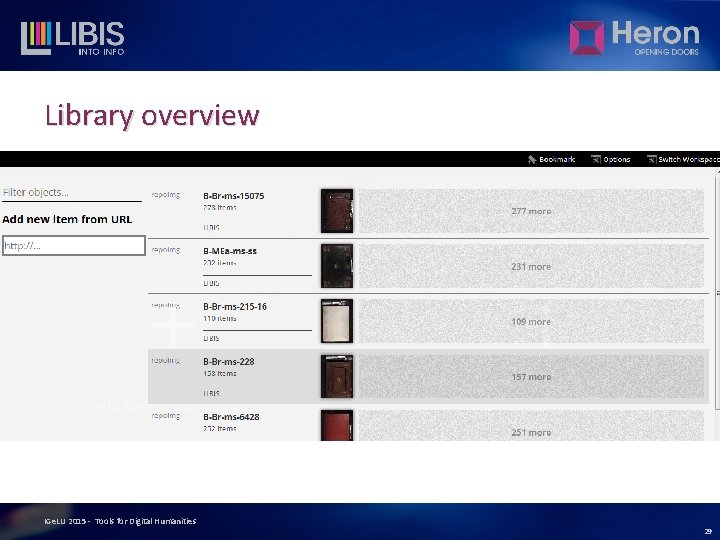720x540 pixels.
Task: Focus the Filter objects search field
Action: [72, 192]
